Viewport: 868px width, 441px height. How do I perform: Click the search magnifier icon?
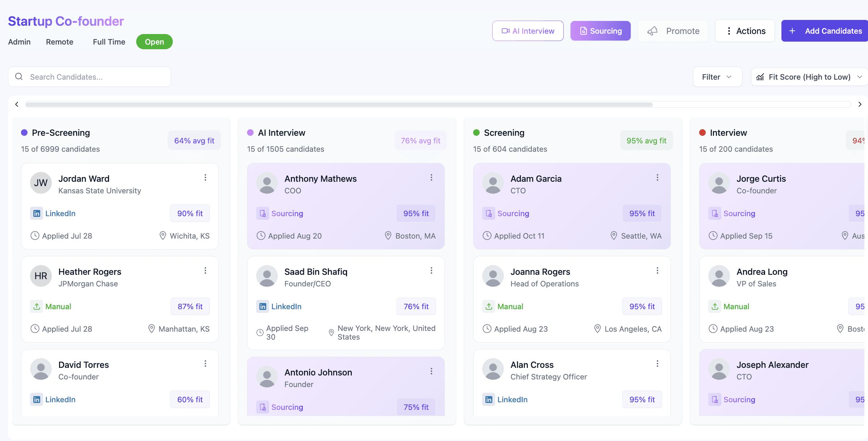coord(19,77)
